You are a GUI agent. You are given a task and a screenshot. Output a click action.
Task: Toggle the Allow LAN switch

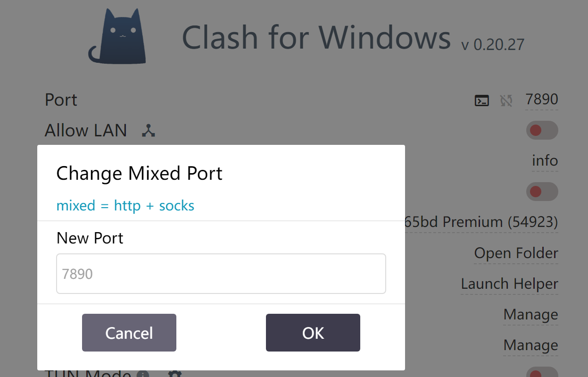[542, 130]
